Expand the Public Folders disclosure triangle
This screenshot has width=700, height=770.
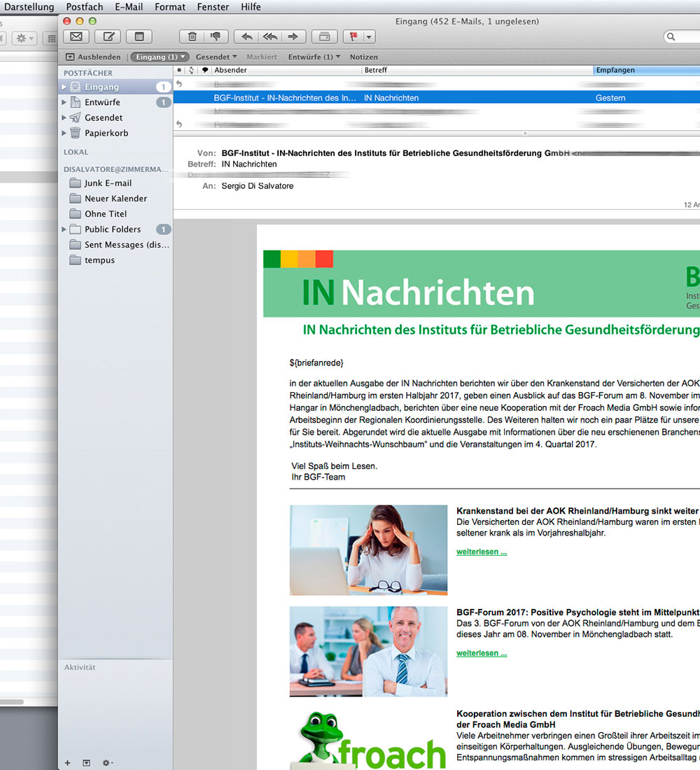[64, 229]
